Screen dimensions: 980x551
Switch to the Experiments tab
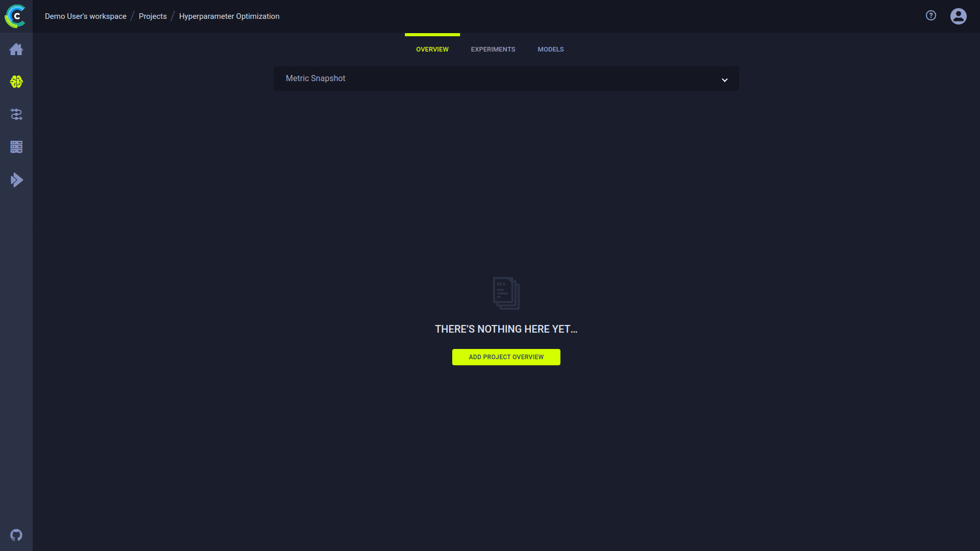click(493, 49)
